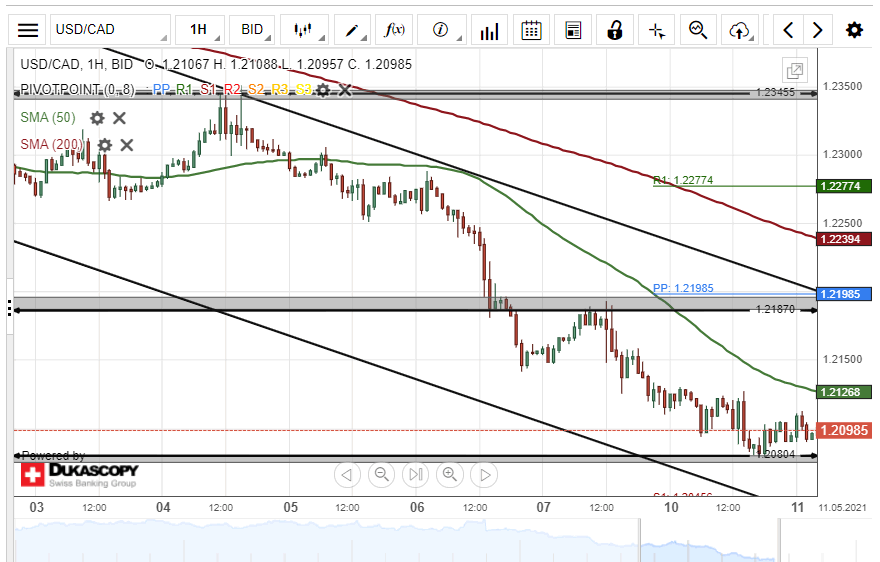This screenshot has height=562, width=880.
Task: Select the 1.21870 horizontal line label
Action: pyautogui.click(x=775, y=309)
